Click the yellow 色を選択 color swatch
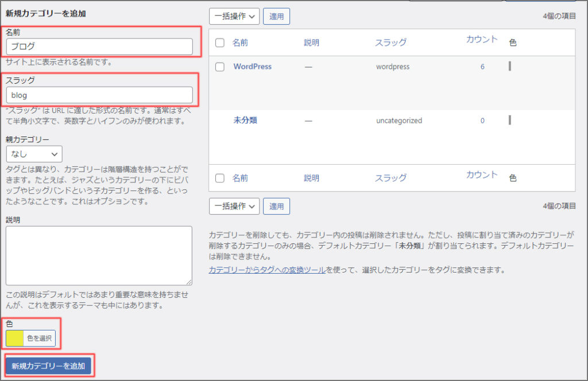The image size is (588, 381). pyautogui.click(x=14, y=338)
